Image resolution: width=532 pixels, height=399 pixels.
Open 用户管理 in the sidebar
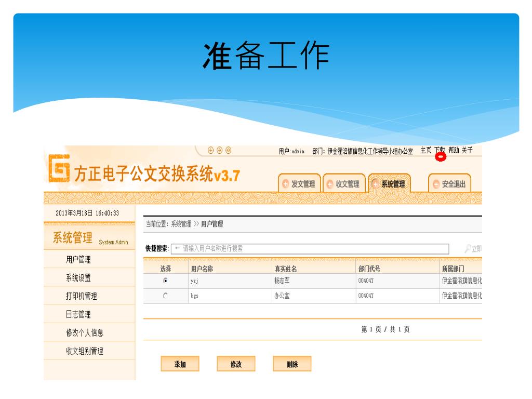(x=78, y=260)
